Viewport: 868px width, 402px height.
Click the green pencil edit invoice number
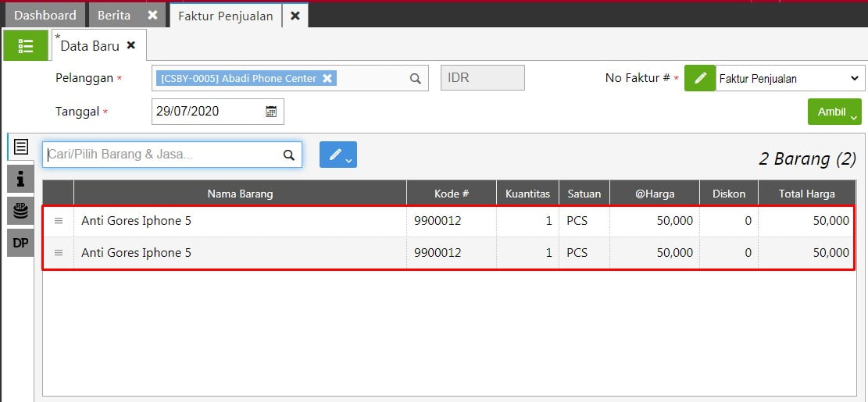[700, 78]
